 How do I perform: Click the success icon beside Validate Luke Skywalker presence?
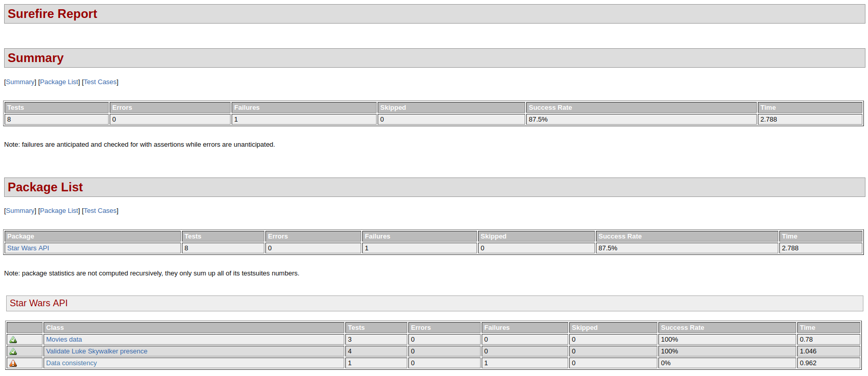13,351
